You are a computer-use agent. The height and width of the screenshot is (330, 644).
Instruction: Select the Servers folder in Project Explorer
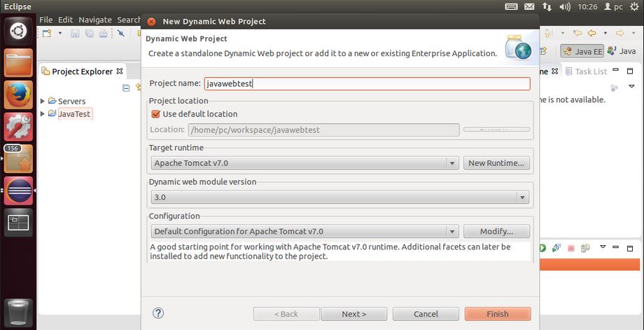67,101
